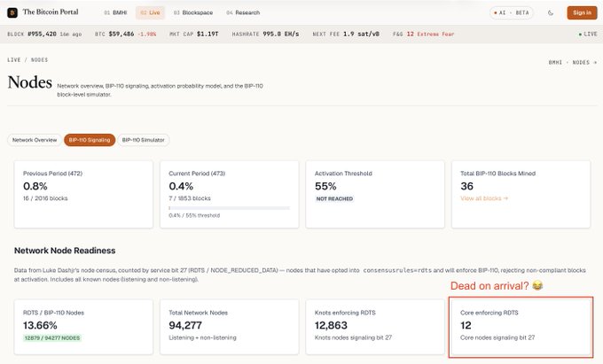Open the AI Beta pill button
This screenshot has height=364, width=603.
[512, 12]
